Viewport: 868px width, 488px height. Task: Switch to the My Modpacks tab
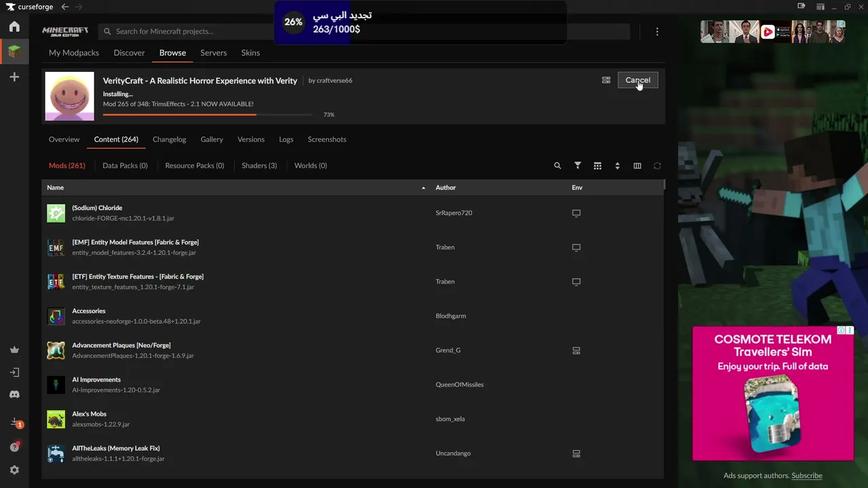(x=74, y=53)
